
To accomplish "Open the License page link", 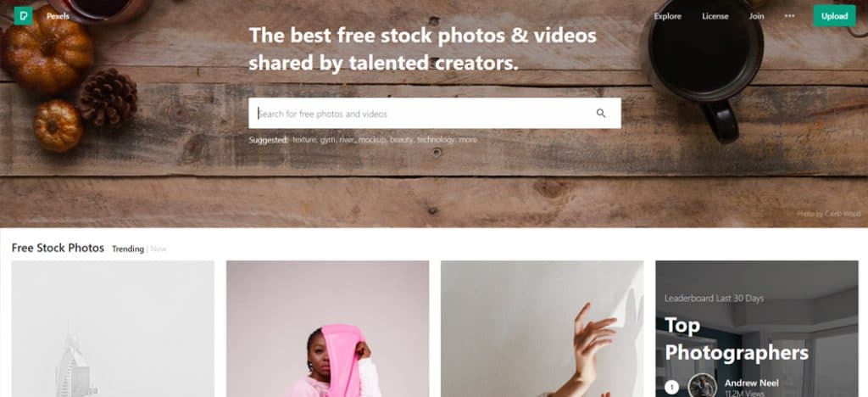I will click(x=715, y=16).
